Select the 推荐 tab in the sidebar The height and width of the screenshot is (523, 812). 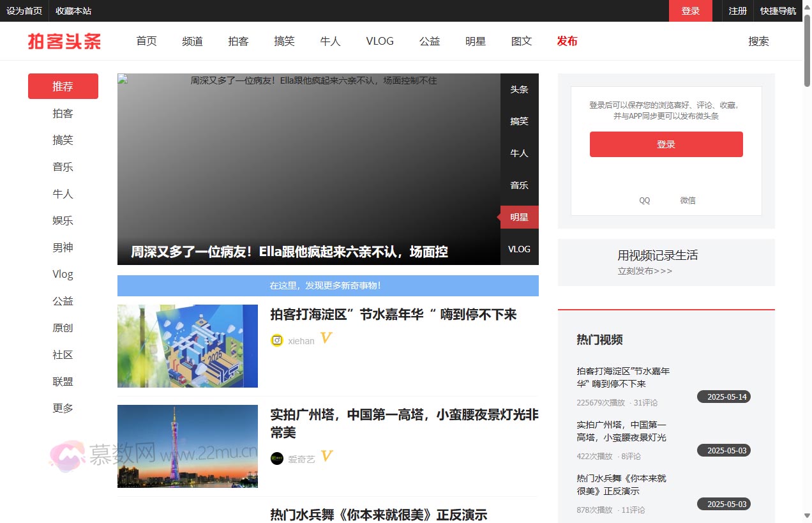tap(63, 86)
